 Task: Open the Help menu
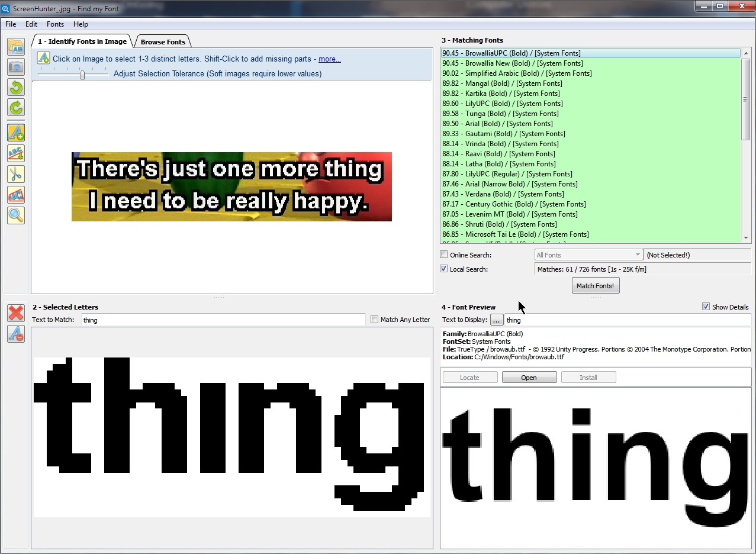click(81, 24)
